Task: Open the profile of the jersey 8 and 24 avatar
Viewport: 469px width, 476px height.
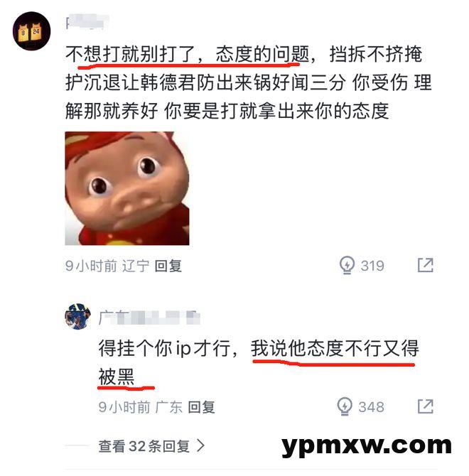Action: (x=31, y=31)
